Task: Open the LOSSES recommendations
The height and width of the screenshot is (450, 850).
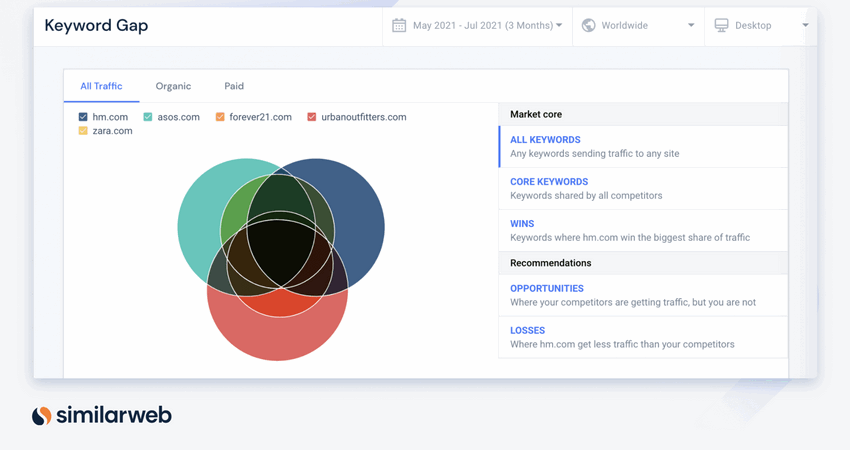Action: (x=643, y=337)
